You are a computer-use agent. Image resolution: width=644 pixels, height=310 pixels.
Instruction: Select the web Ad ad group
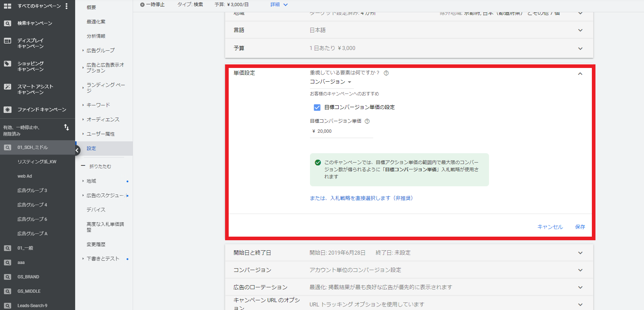point(25,176)
